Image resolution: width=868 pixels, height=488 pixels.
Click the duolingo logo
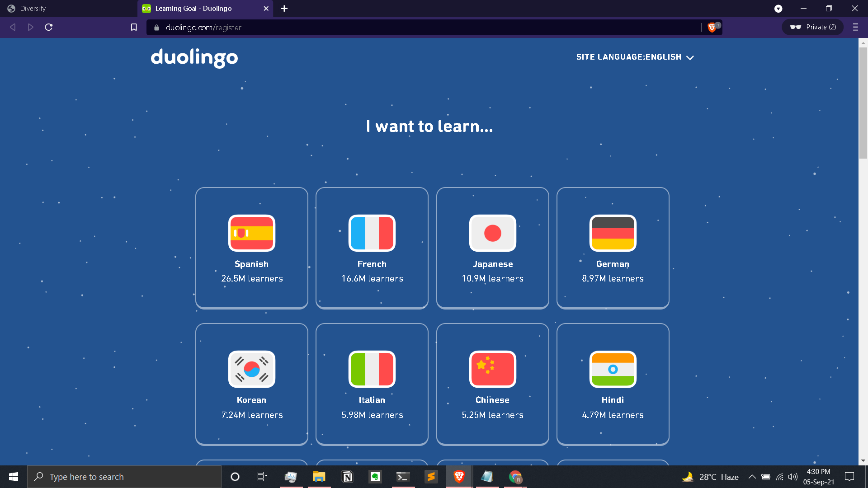194,58
